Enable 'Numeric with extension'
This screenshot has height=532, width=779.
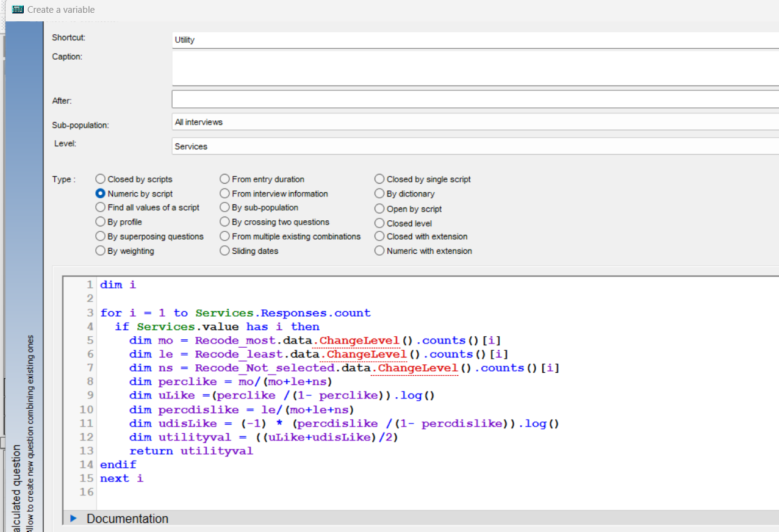click(x=379, y=250)
